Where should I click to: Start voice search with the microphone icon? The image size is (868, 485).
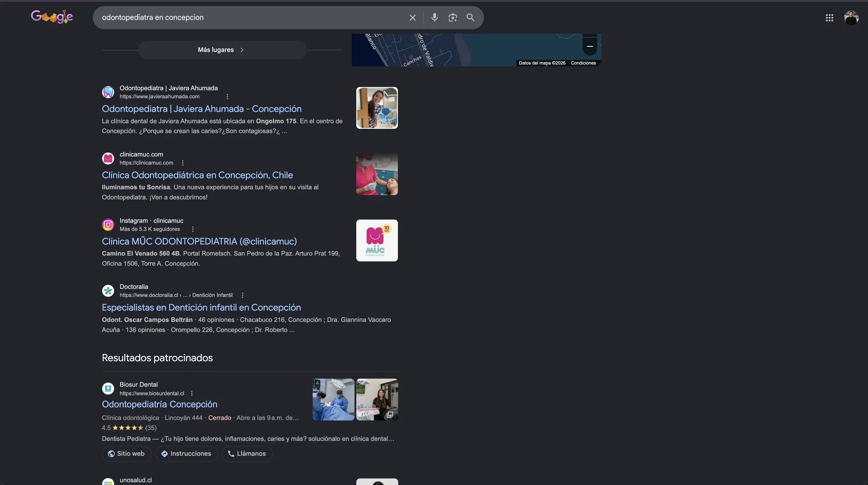tap(434, 17)
